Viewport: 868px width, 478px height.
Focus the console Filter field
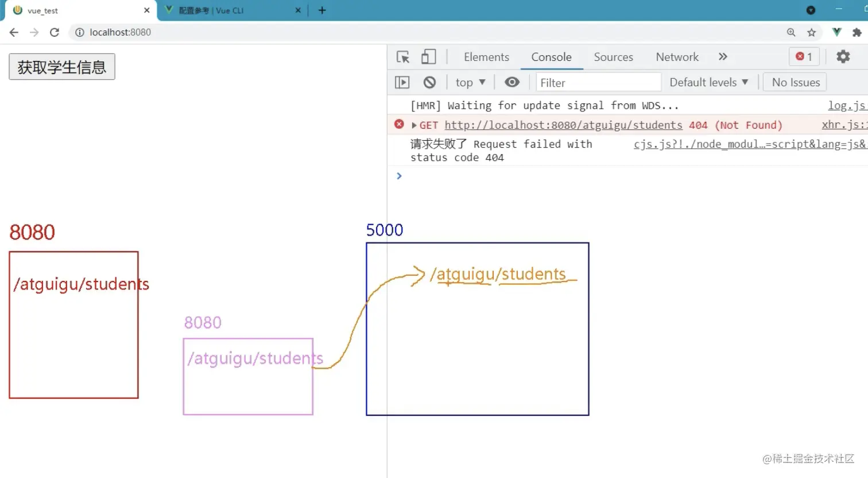(598, 82)
